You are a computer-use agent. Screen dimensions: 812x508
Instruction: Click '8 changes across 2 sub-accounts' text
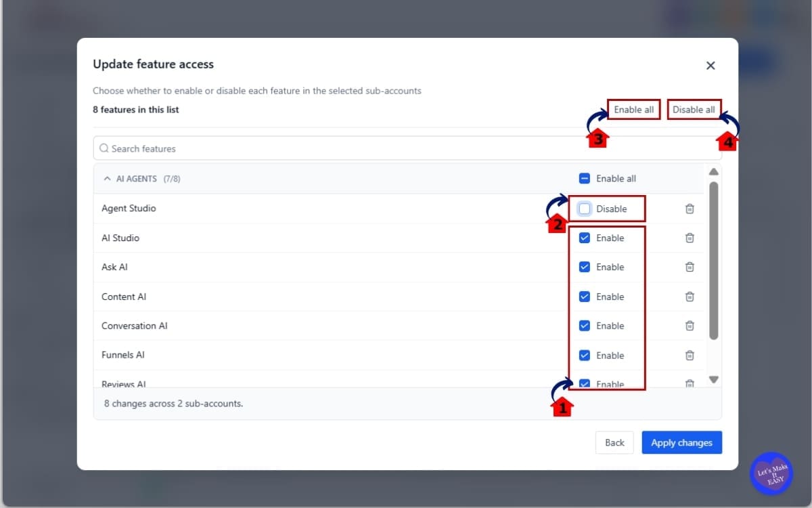pos(173,404)
